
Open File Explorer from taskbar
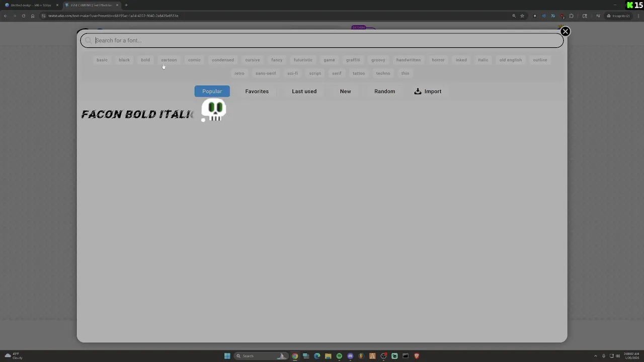[328, 356]
